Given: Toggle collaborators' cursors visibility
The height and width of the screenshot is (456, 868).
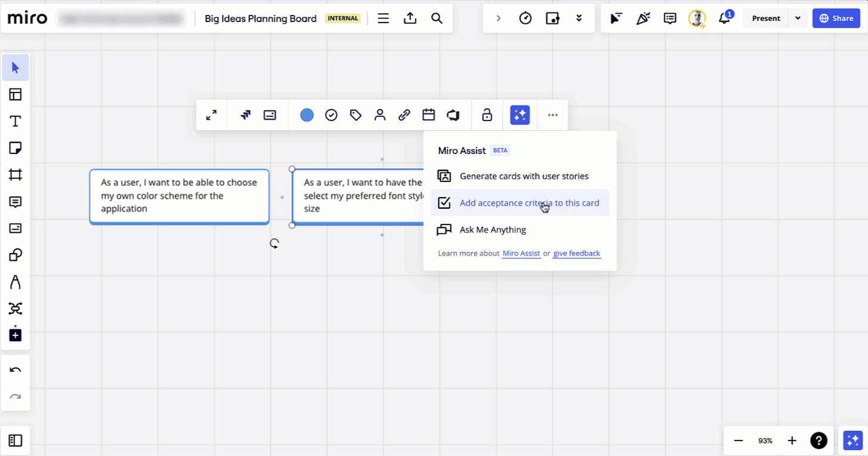Looking at the screenshot, I should tap(616, 19).
